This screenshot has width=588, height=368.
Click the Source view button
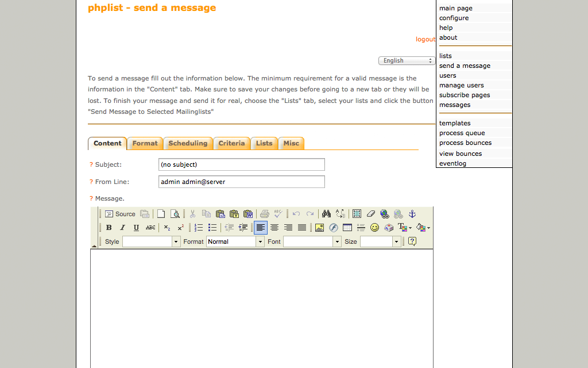pyautogui.click(x=120, y=214)
